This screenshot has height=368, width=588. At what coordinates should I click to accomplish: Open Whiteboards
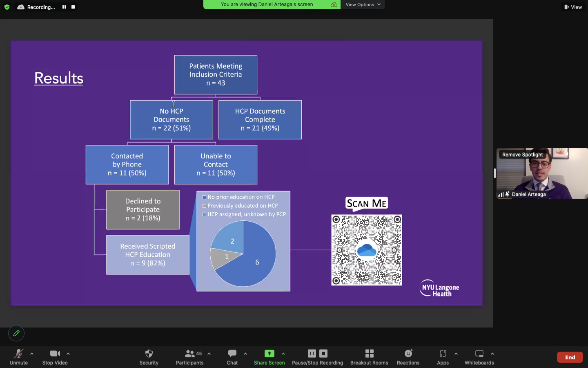click(x=479, y=357)
